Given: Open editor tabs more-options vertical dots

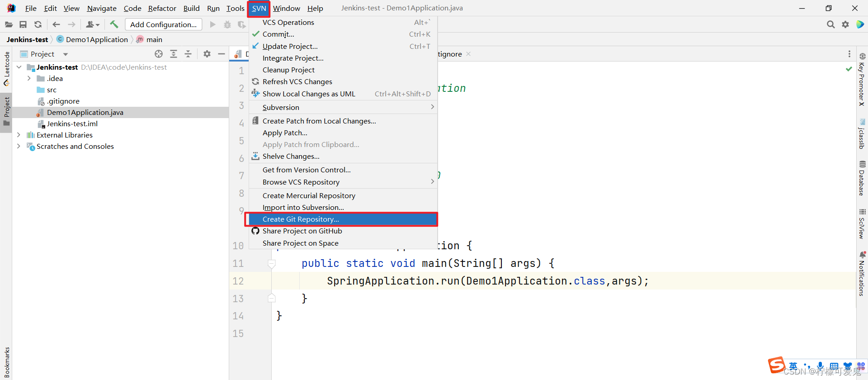Looking at the screenshot, I should (849, 54).
